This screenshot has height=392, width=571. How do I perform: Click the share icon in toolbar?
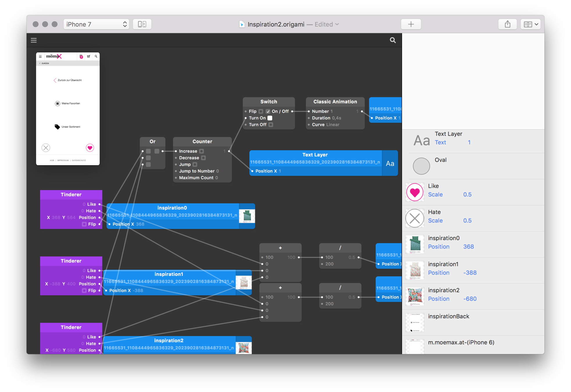(x=507, y=24)
